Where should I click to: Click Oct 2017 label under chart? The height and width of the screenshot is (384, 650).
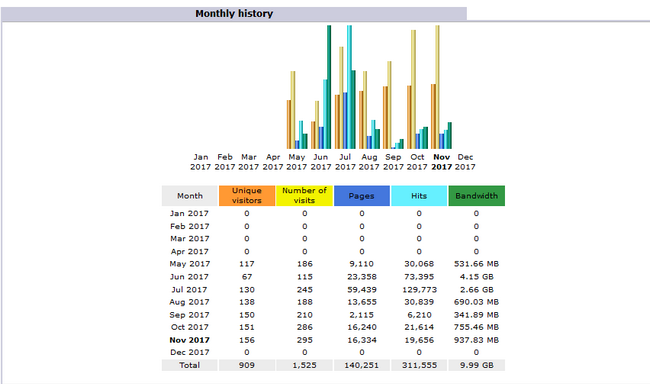point(417,162)
